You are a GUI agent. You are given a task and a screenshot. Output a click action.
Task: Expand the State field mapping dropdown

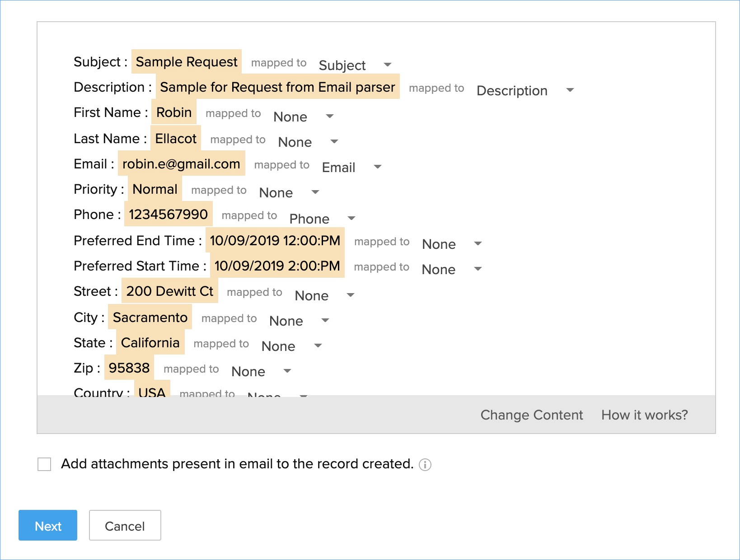(x=291, y=346)
